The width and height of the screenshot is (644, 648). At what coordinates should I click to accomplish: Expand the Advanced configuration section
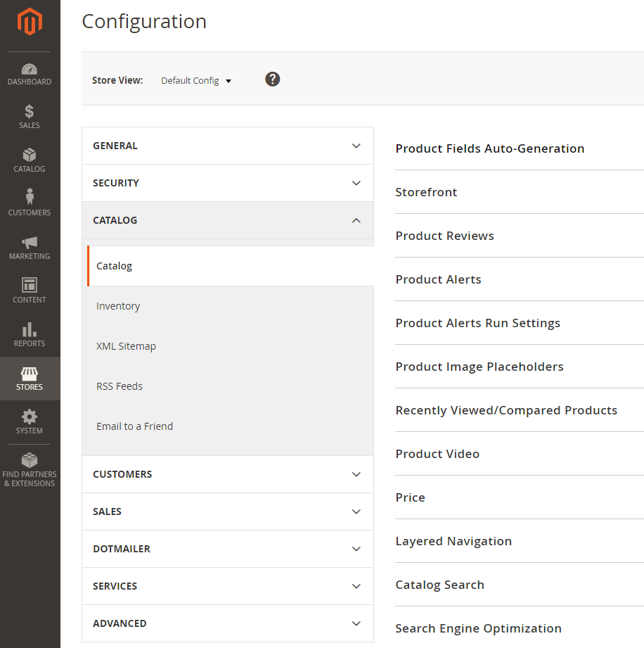[227, 623]
